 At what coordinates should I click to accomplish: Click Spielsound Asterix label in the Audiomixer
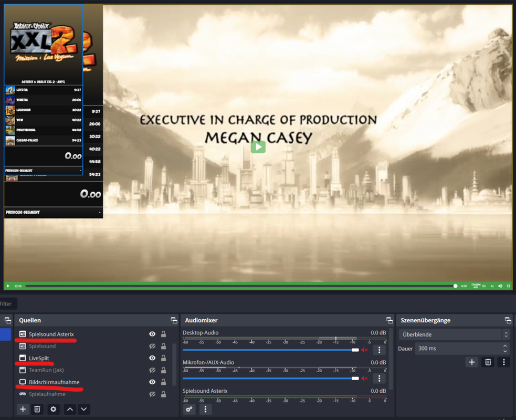(x=205, y=391)
